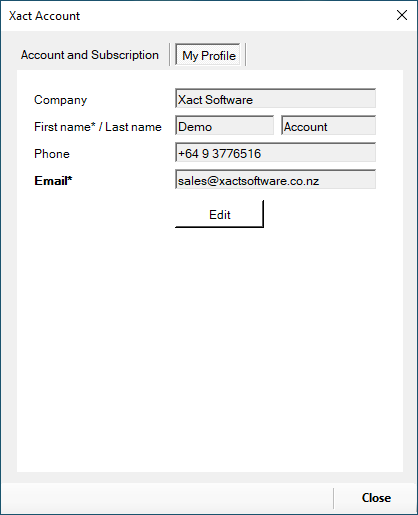Switch to Account and Subscription tab
This screenshot has height=515, width=418.
coord(90,55)
